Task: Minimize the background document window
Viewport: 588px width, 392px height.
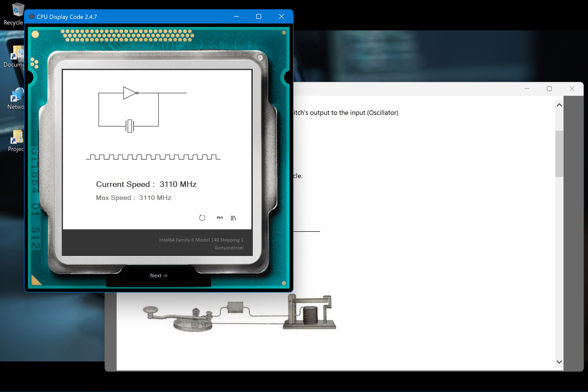Action: pos(527,89)
